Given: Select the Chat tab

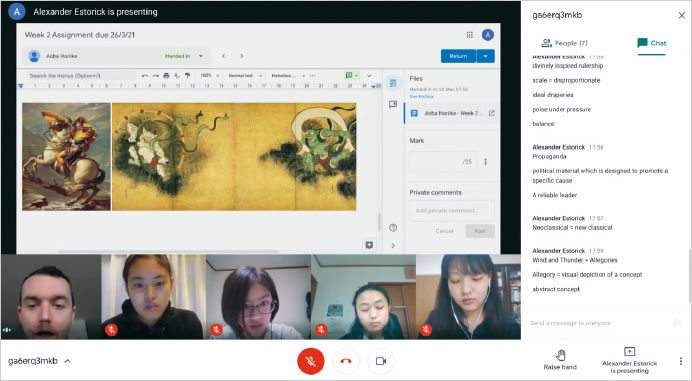Looking at the screenshot, I should pyautogui.click(x=651, y=43).
